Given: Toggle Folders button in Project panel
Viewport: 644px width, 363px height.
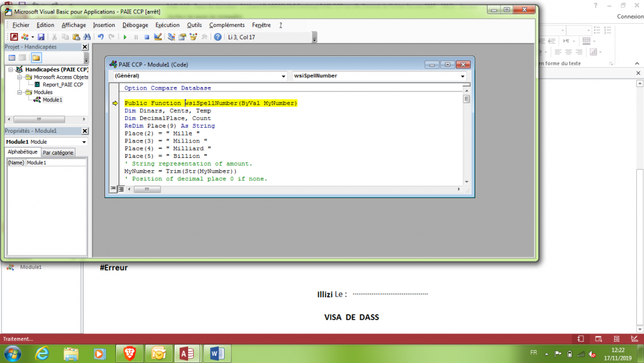Looking at the screenshot, I should pos(36,57).
